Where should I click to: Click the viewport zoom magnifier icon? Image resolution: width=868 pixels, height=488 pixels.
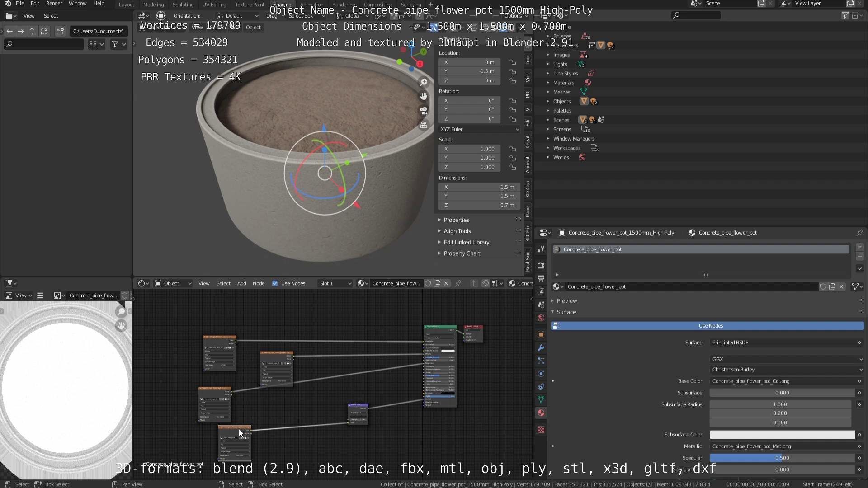point(424,82)
